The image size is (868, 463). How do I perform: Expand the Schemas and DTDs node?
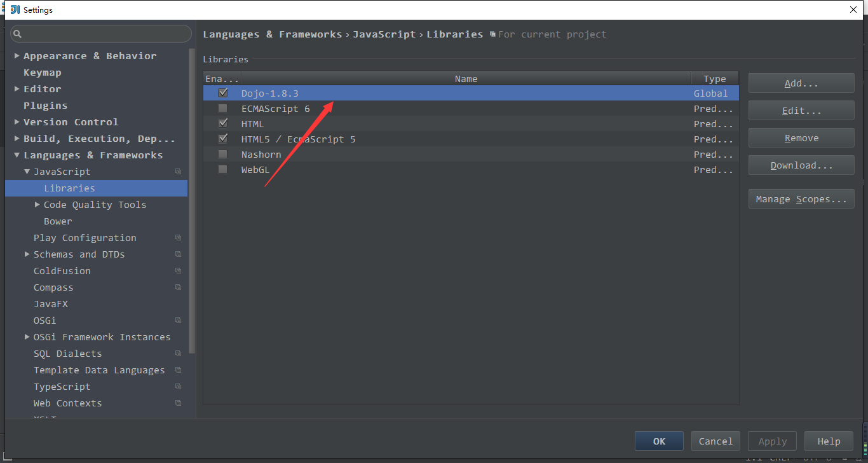(x=27, y=254)
